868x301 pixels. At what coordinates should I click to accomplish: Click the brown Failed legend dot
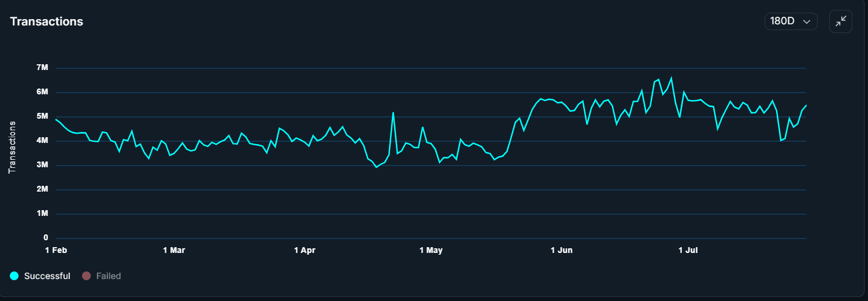[87, 276]
